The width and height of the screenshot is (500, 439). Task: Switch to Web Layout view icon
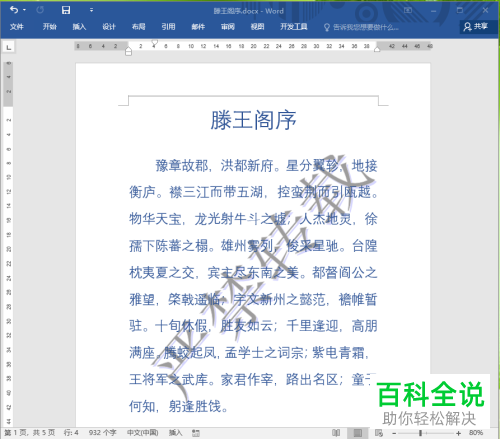click(379, 433)
